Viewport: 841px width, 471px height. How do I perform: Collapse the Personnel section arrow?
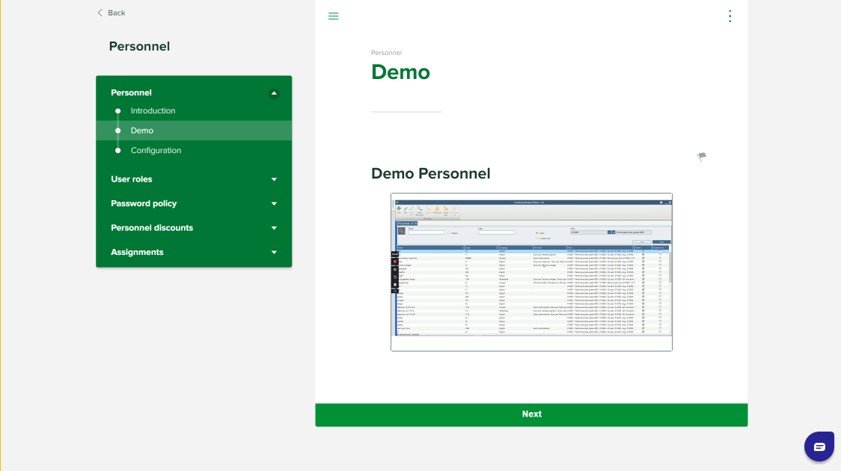pyautogui.click(x=274, y=93)
